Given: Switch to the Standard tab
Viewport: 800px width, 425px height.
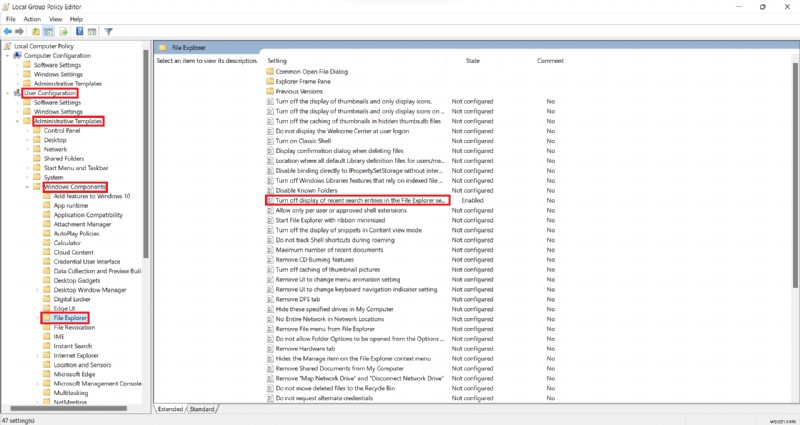Looking at the screenshot, I should [202, 409].
